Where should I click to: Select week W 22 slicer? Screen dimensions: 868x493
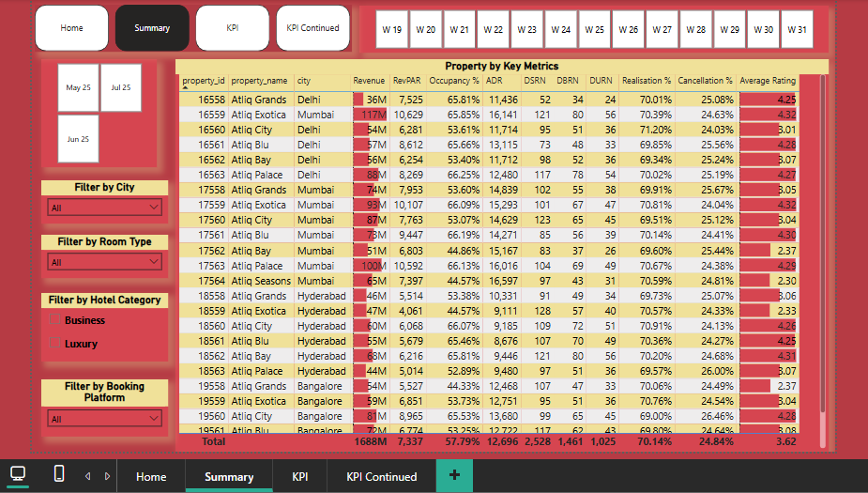coord(494,29)
